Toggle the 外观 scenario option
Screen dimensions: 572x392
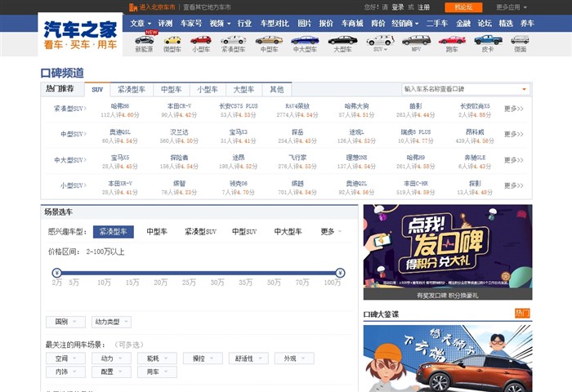point(294,359)
